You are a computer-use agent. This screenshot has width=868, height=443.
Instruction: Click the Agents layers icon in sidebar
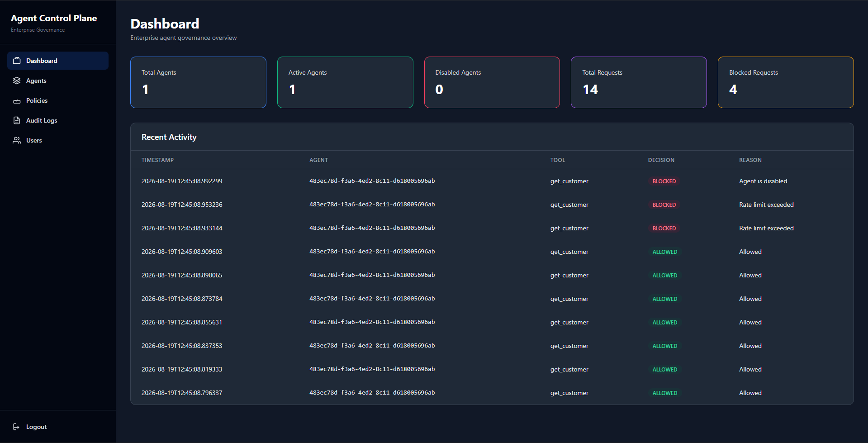coord(17,81)
